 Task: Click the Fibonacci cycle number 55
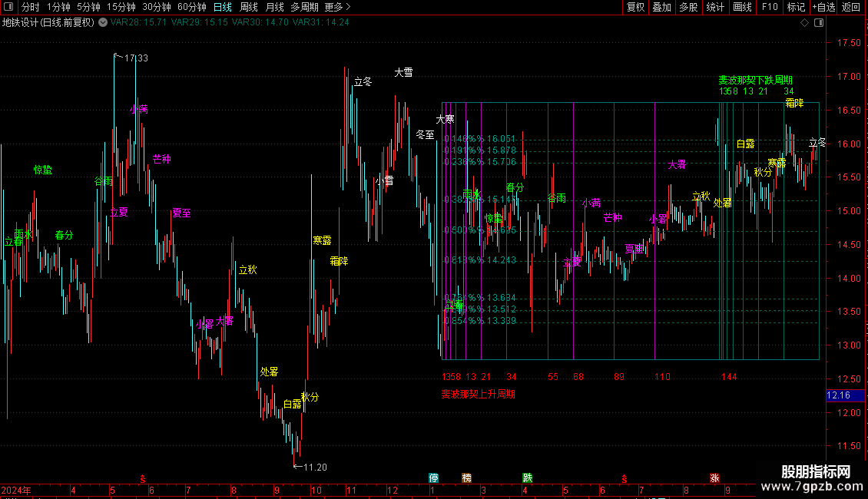[x=553, y=377]
